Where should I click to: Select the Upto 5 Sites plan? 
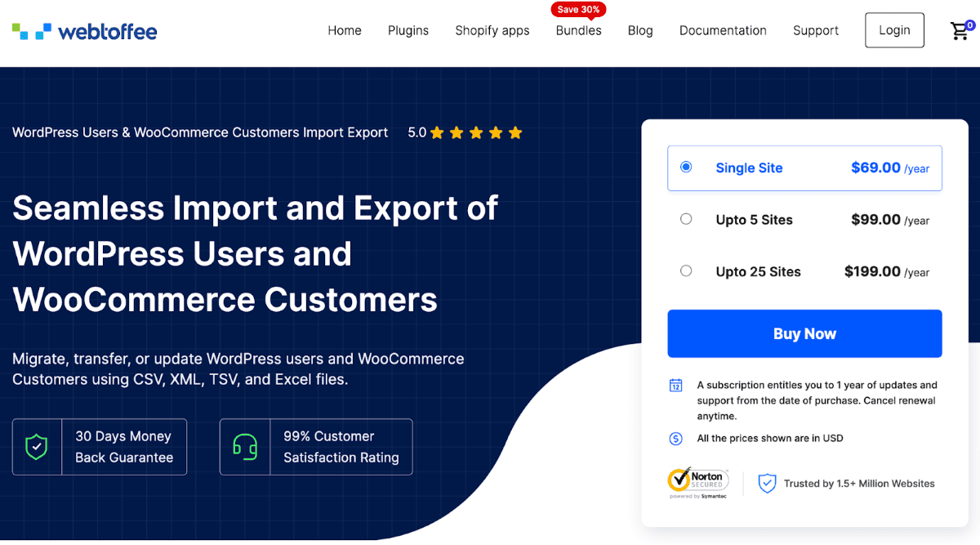[686, 218]
